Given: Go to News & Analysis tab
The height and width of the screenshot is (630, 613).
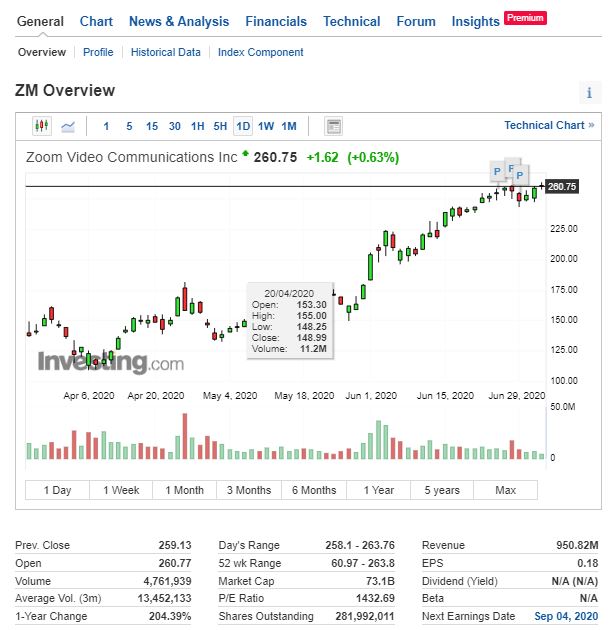Looking at the screenshot, I should click(x=179, y=22).
